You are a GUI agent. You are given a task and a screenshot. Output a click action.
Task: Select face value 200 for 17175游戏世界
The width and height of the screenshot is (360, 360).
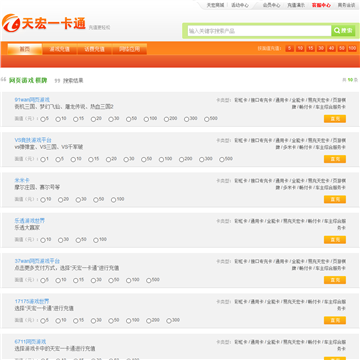click(x=149, y=321)
